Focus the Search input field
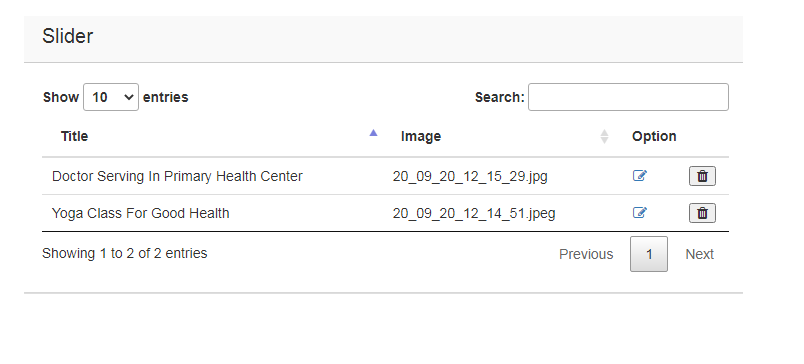This screenshot has width=804, height=364. click(628, 97)
